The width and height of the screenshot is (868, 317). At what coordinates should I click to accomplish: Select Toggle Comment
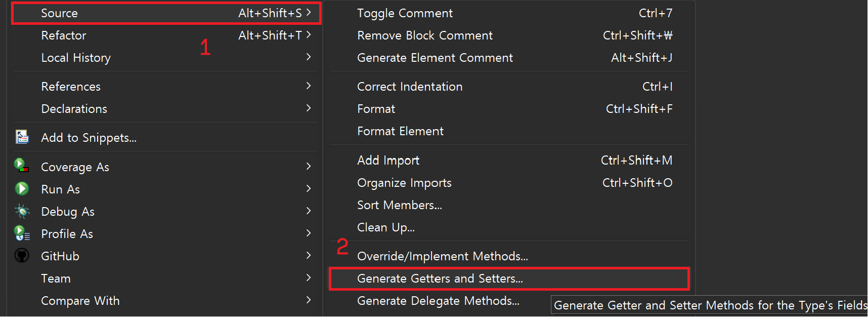(509, 13)
